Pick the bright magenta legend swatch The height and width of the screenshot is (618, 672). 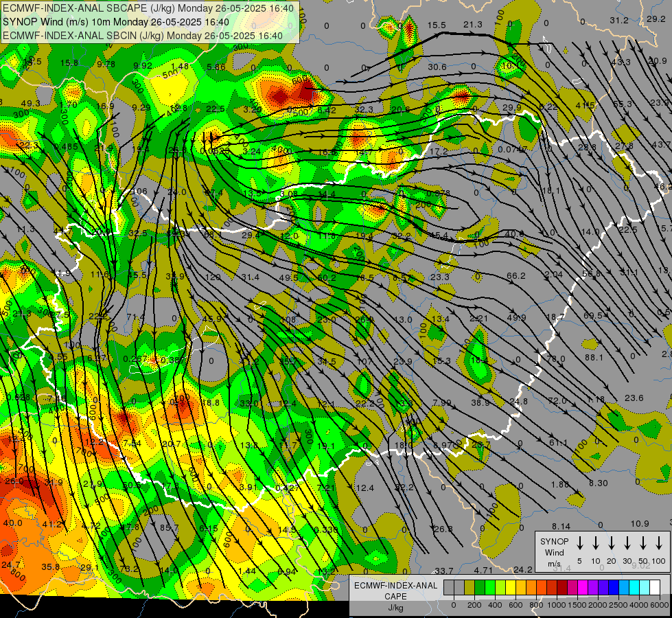tap(583, 587)
